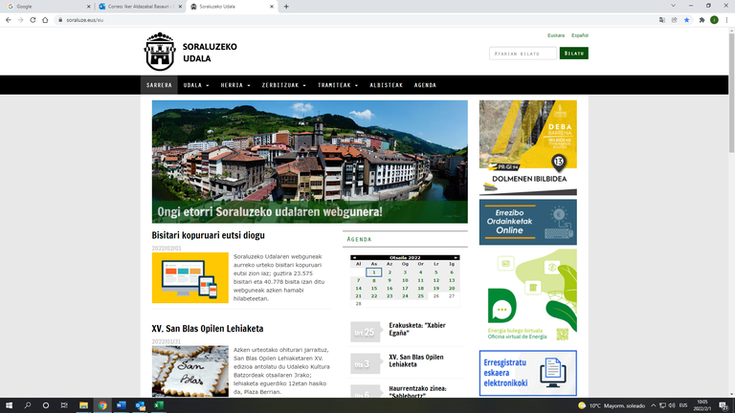
Task: Open Errezibo Ordainketak Online banner
Action: point(528,222)
